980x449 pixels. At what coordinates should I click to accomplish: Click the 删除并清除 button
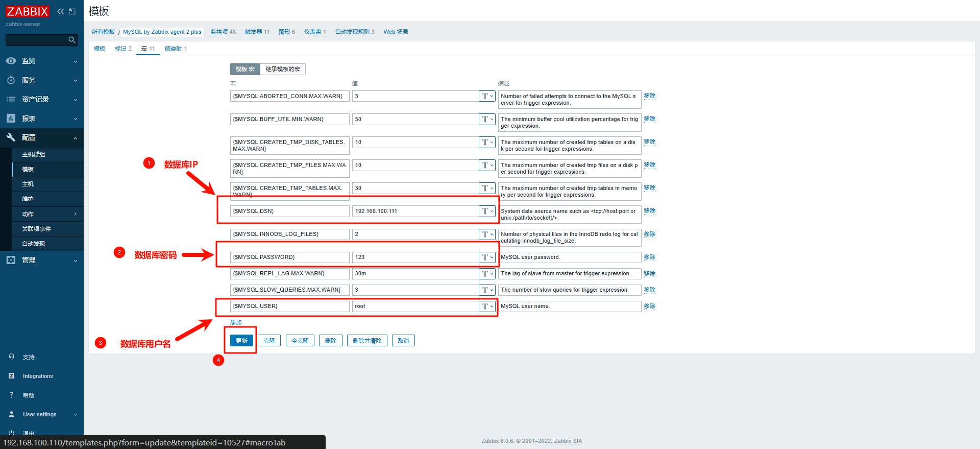pyautogui.click(x=367, y=341)
